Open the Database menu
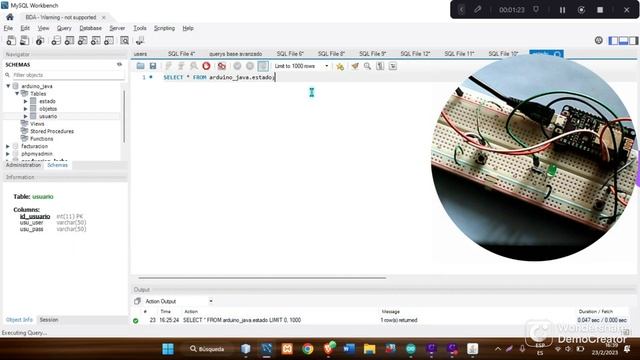640x360 pixels. (91, 28)
